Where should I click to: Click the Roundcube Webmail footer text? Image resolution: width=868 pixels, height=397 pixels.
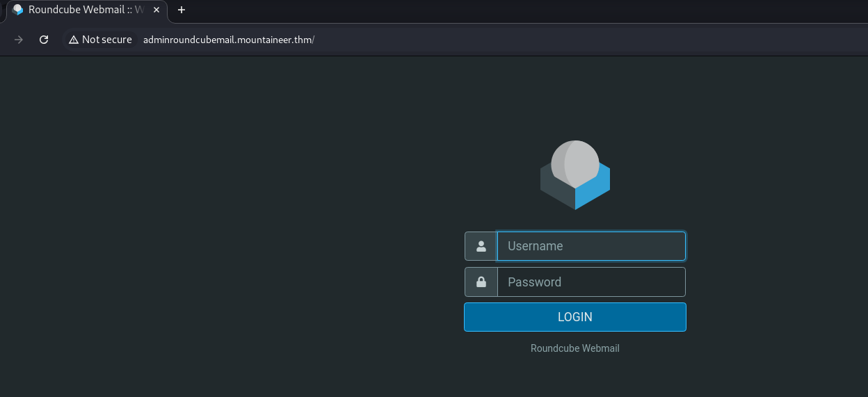pyautogui.click(x=574, y=348)
